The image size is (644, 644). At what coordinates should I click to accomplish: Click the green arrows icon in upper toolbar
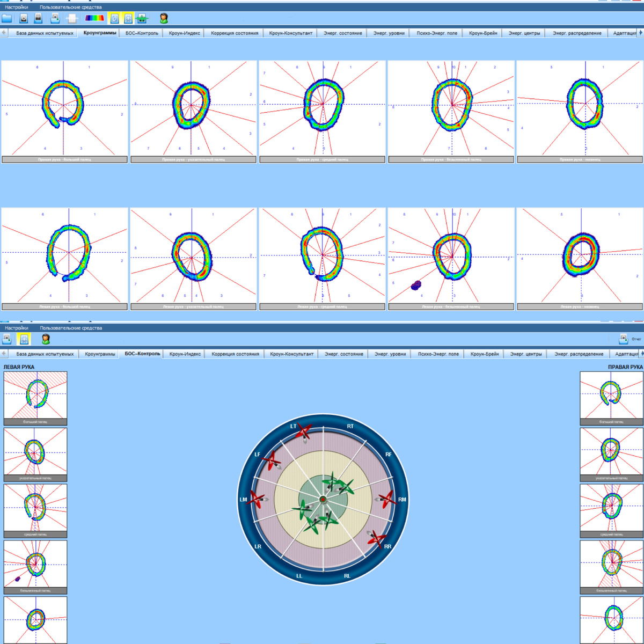click(x=142, y=18)
